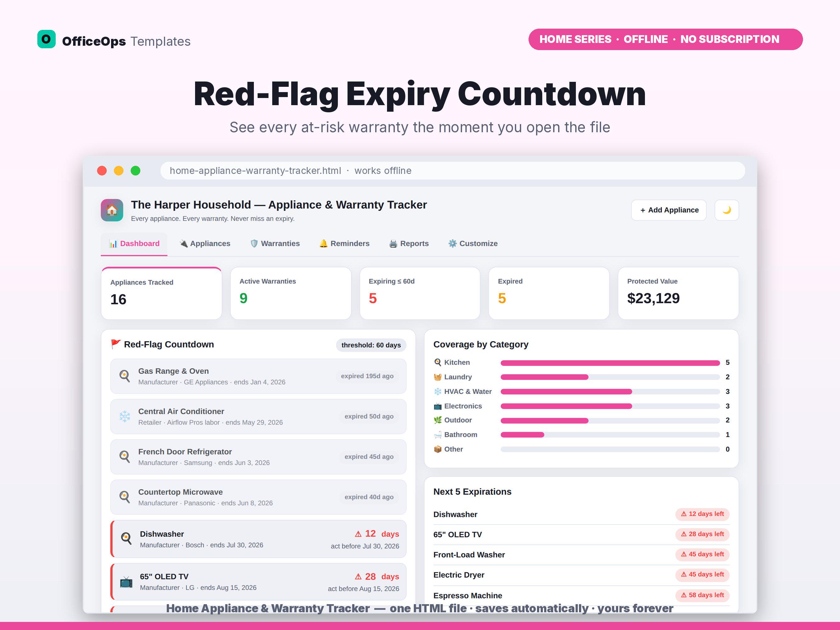Open the Warranties tab
This screenshot has height=630, width=840.
[x=275, y=244]
